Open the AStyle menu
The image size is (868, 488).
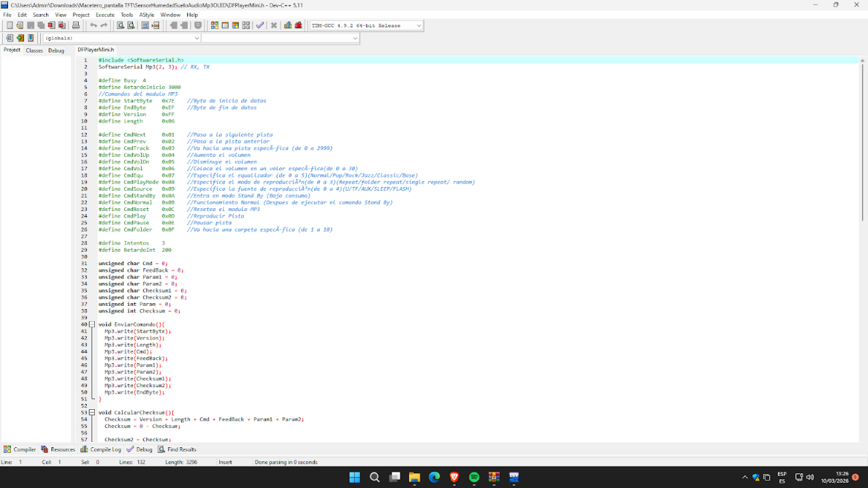tap(146, 15)
